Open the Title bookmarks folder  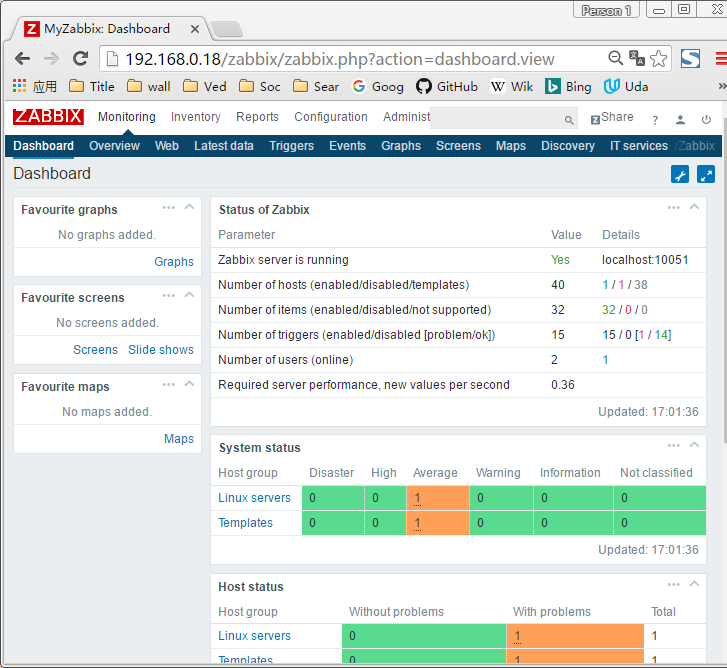tap(92, 86)
